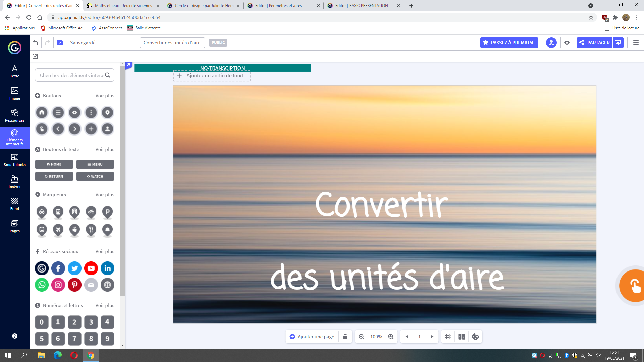
Task: Delete the current page with the trash icon
Action: (345, 337)
